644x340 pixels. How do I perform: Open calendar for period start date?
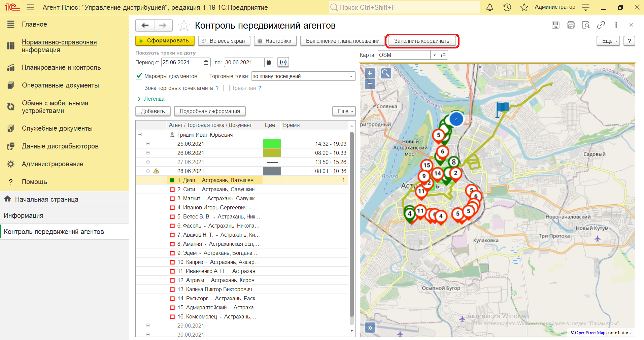206,62
